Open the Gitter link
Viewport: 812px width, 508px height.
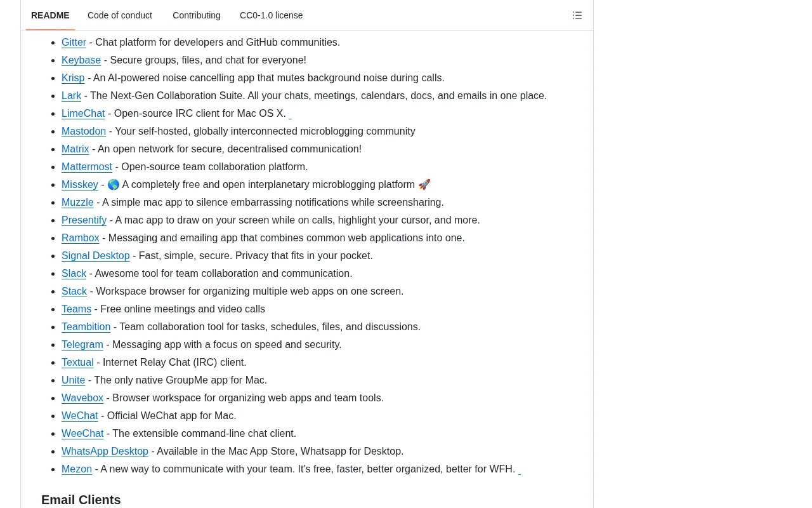(74, 43)
